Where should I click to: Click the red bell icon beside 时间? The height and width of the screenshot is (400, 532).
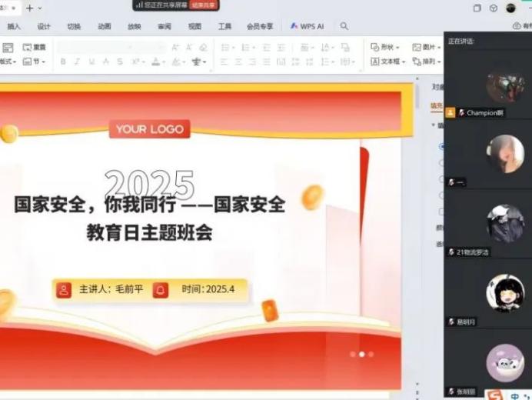160,290
